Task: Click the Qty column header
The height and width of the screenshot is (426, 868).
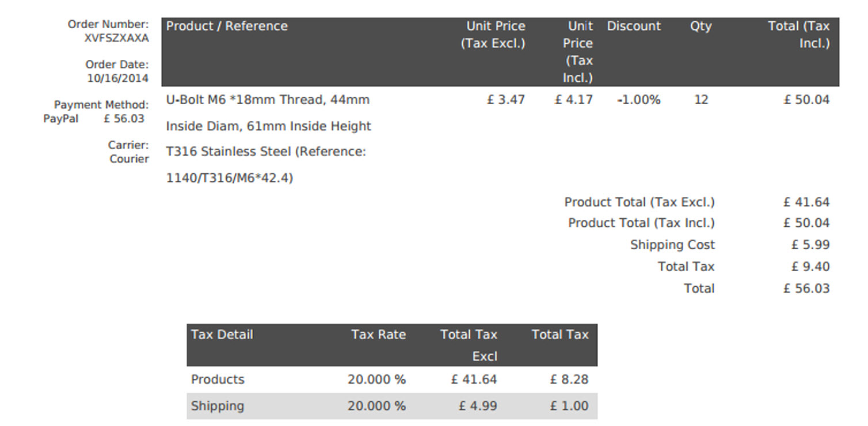Action: coord(701,26)
